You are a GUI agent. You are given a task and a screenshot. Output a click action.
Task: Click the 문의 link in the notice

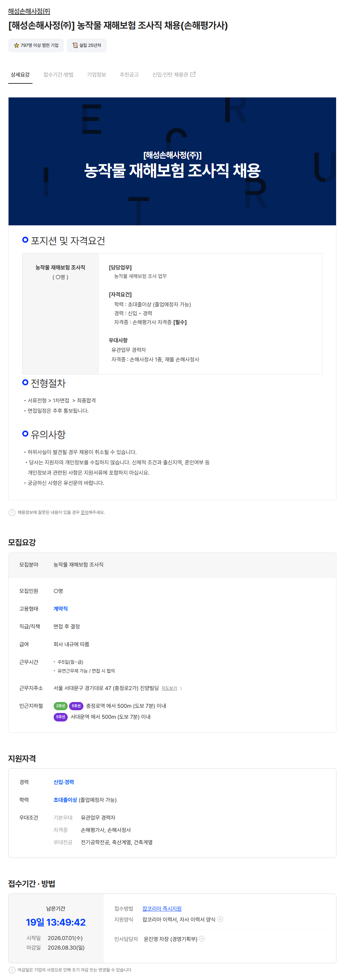coord(84,512)
